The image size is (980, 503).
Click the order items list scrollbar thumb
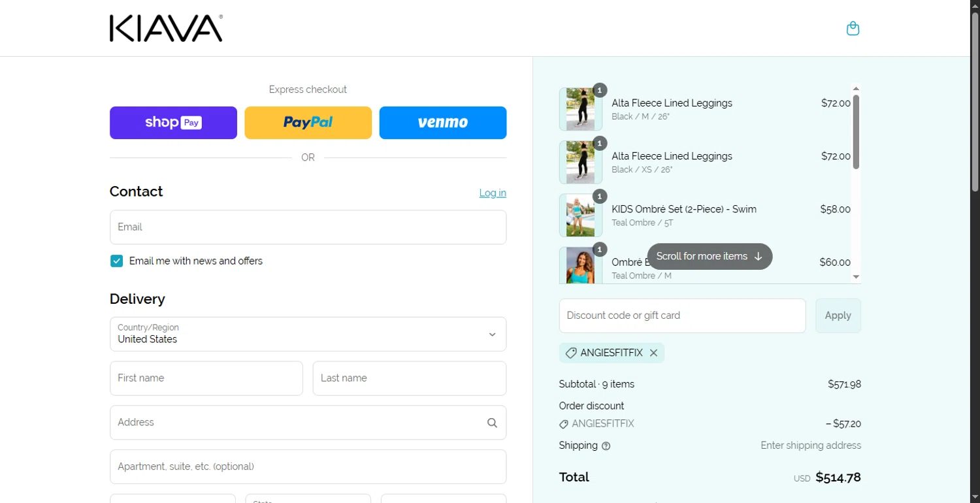(856, 132)
